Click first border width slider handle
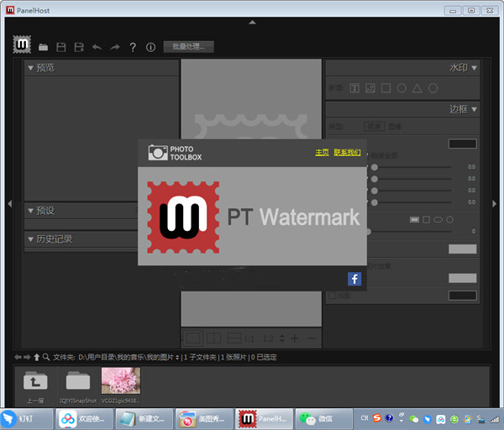The image size is (504, 430). click(375, 167)
